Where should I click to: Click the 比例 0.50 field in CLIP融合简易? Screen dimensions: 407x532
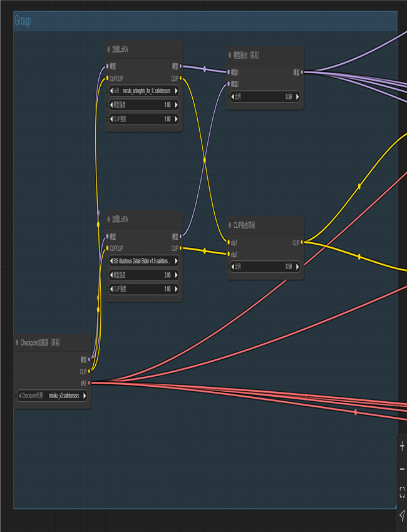[x=264, y=267]
